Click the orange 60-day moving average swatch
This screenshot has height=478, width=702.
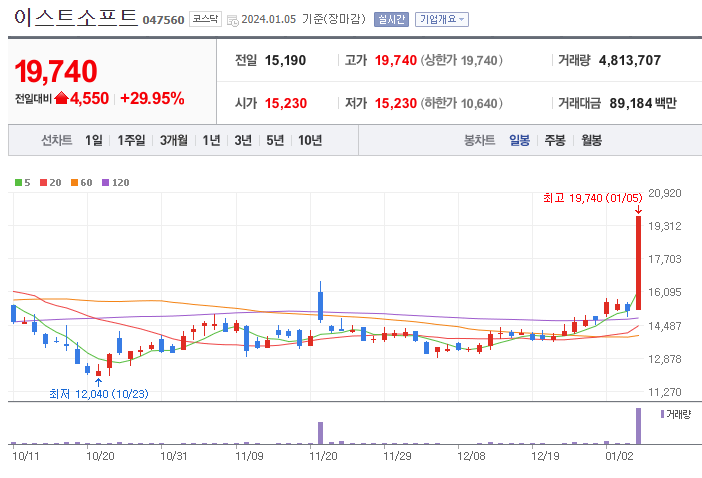pyautogui.click(x=75, y=183)
